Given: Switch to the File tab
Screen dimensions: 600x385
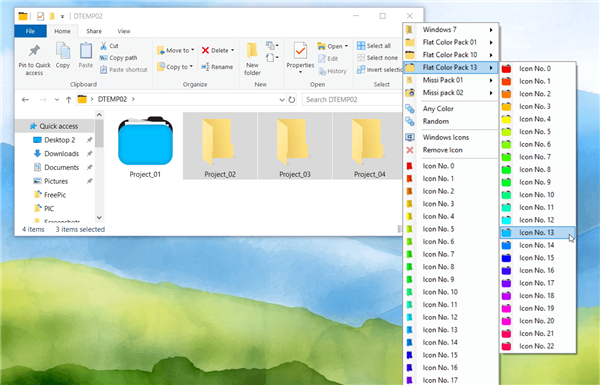Looking at the screenshot, I should (x=30, y=31).
